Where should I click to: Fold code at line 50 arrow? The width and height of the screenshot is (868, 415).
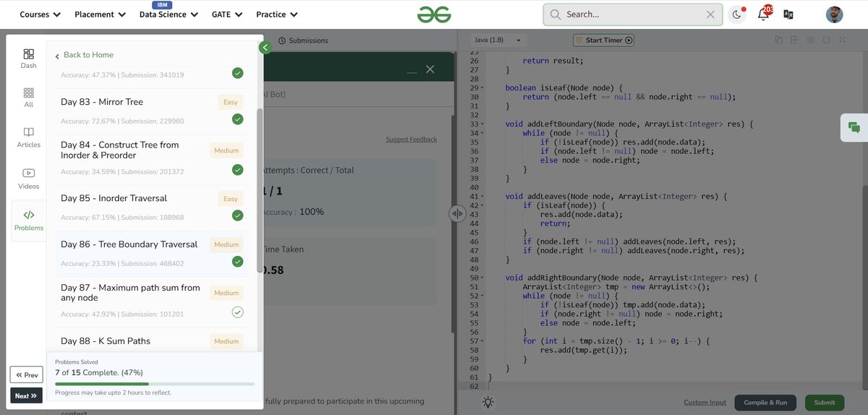click(482, 278)
